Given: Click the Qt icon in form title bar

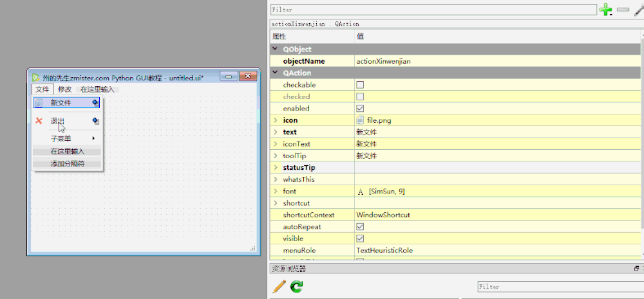Looking at the screenshot, I should 35,78.
